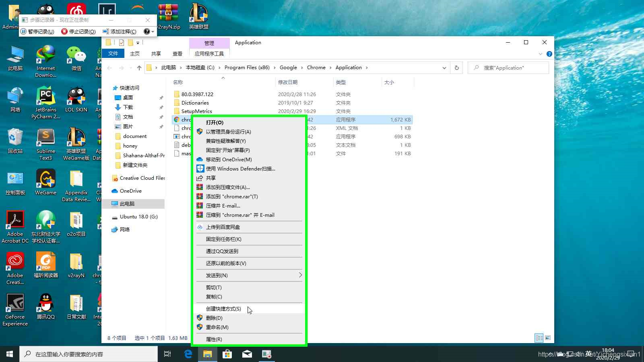Switch to Steps Recorder taskbar icon
Viewport: 644px width, 362px height.
[x=266, y=354]
